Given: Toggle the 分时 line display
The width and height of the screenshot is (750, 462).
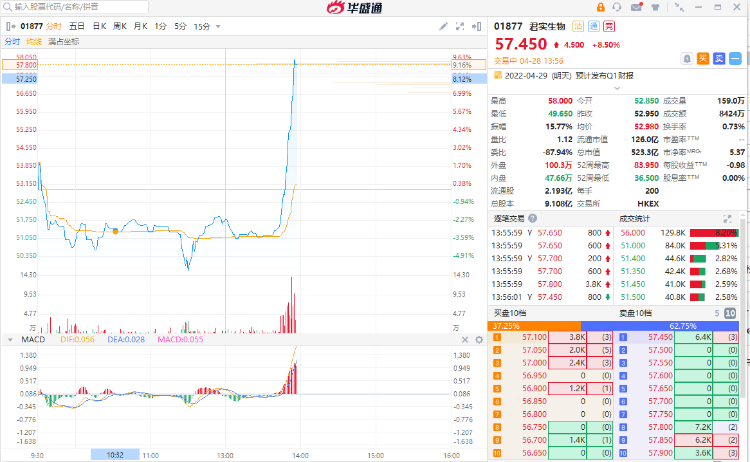Looking at the screenshot, I should pyautogui.click(x=12, y=42).
